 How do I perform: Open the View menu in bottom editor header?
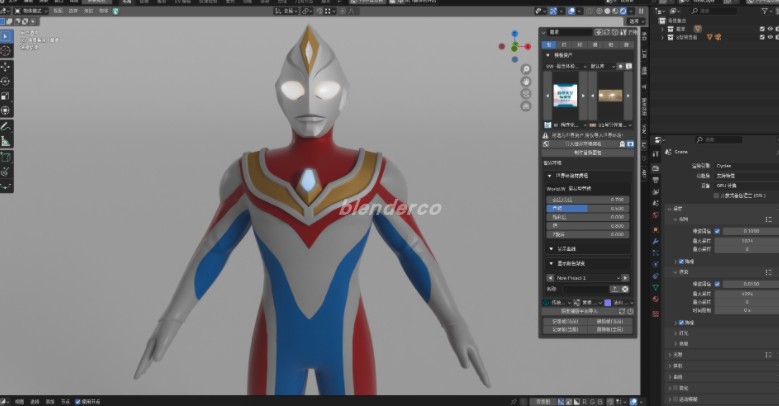pyautogui.click(x=19, y=402)
